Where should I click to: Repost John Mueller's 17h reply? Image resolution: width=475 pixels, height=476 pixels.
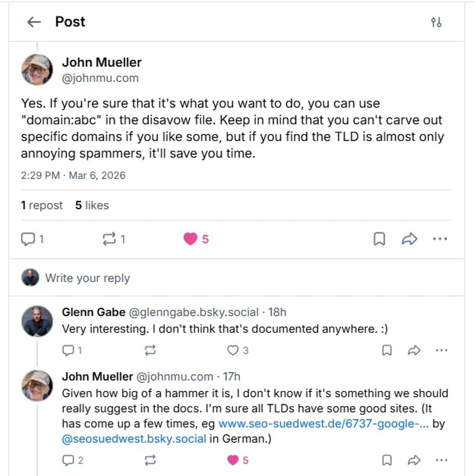pyautogui.click(x=150, y=460)
